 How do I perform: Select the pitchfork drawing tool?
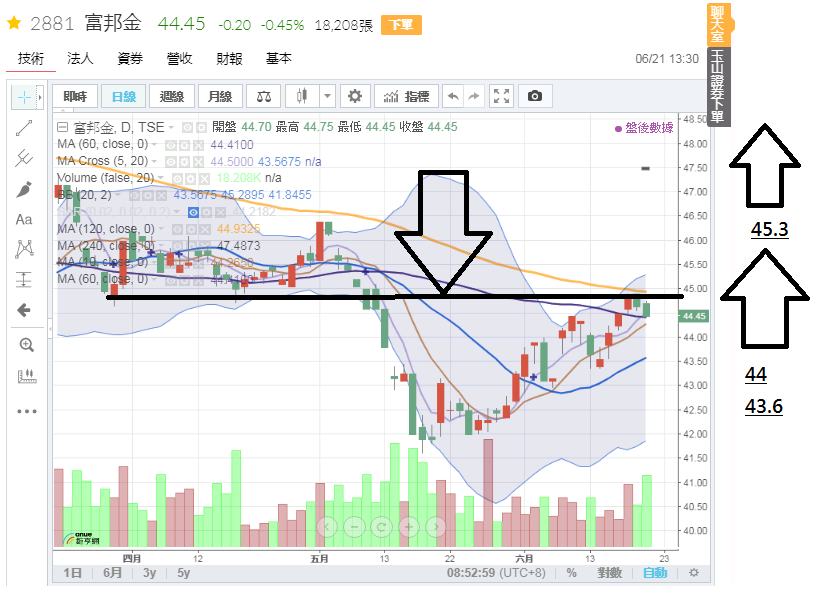[x=24, y=158]
